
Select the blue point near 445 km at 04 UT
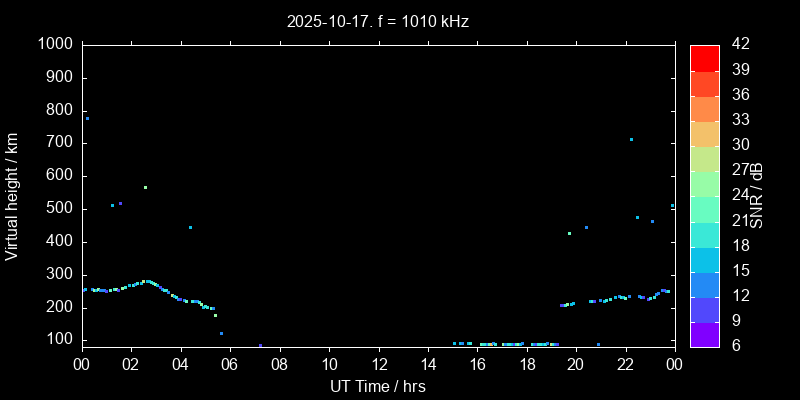(x=190, y=227)
